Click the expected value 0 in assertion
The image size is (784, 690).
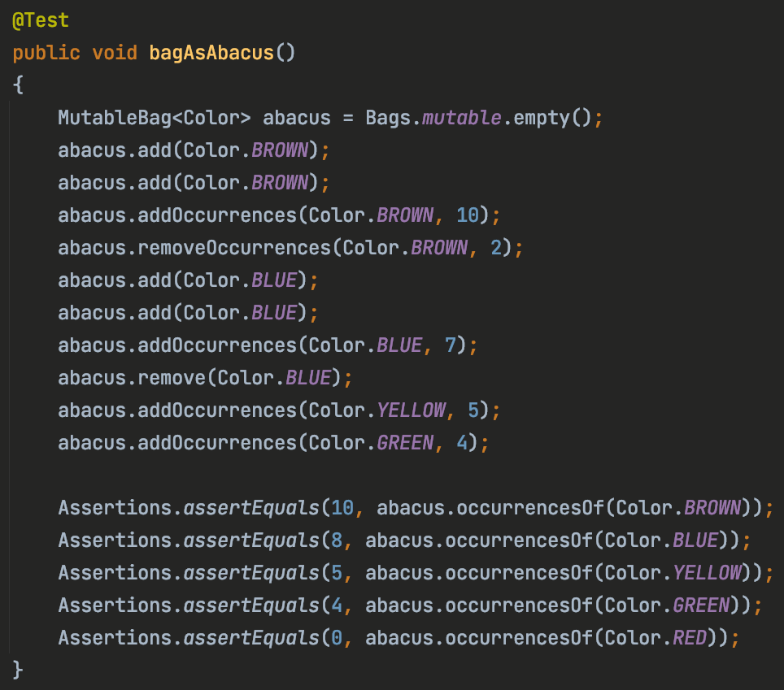click(x=337, y=637)
